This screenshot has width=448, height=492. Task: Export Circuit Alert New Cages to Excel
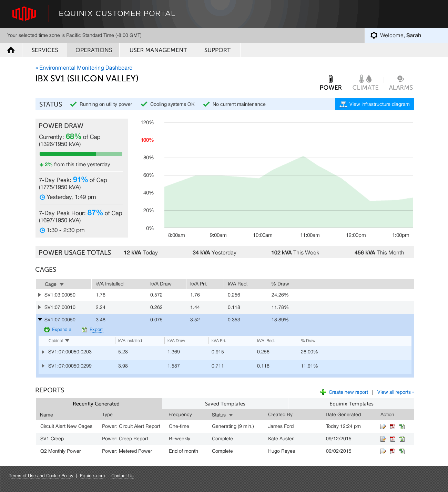click(x=402, y=426)
